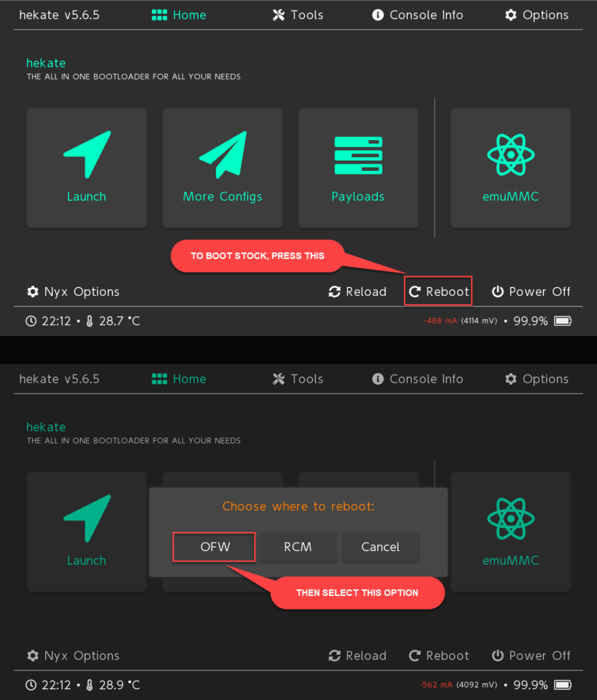The width and height of the screenshot is (597, 700).
Task: Choose OFW in the reboot dialog
Action: click(x=214, y=547)
